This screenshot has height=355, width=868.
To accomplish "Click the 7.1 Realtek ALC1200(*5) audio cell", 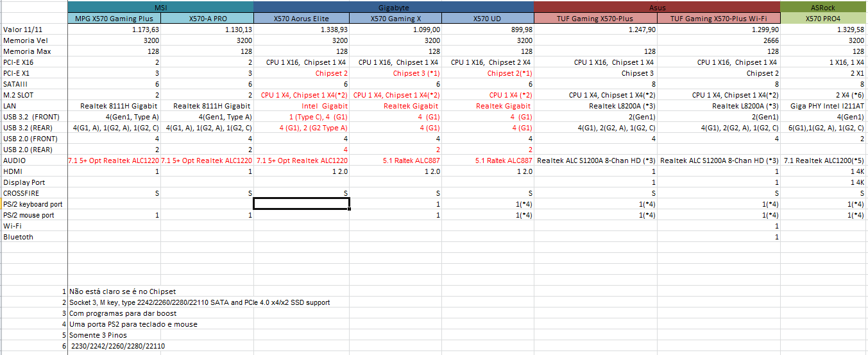I will (824, 160).
